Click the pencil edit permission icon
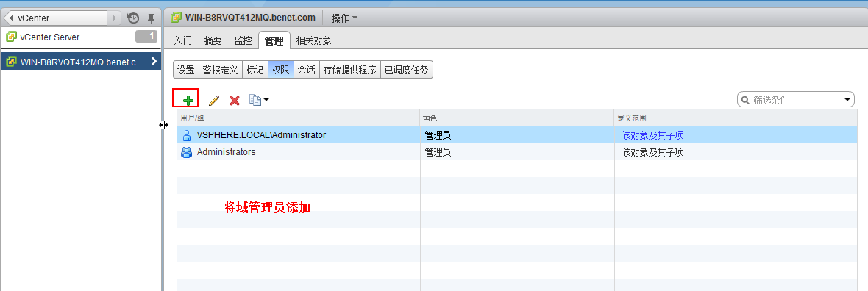 point(214,100)
